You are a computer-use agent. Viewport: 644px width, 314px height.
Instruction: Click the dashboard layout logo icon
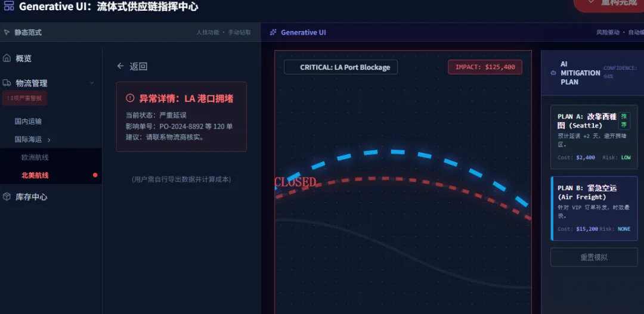click(x=9, y=7)
